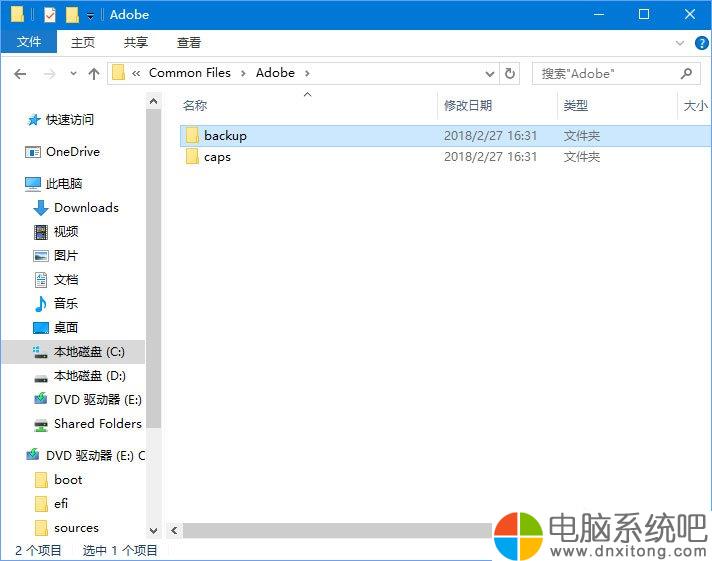Click the navigation pane scroll-up arrow
The image size is (712, 561).
[x=153, y=101]
